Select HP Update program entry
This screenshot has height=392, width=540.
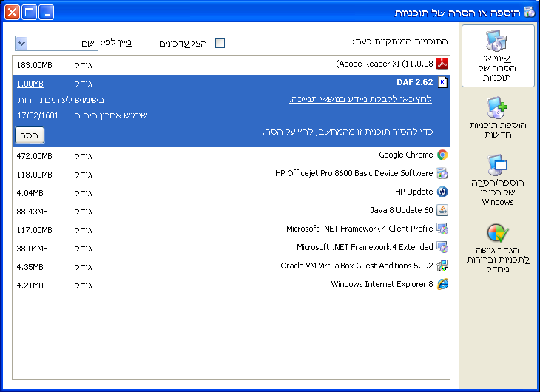click(231, 193)
